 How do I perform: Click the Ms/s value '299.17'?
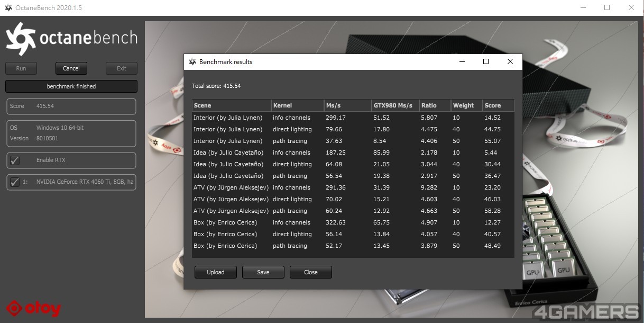coord(336,118)
